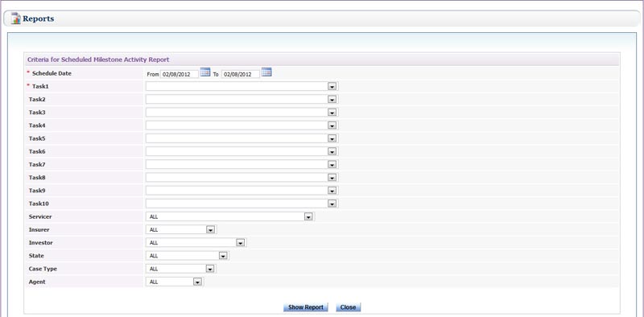Click the Task9 label
The height and width of the screenshot is (317, 644).
pyautogui.click(x=37, y=191)
